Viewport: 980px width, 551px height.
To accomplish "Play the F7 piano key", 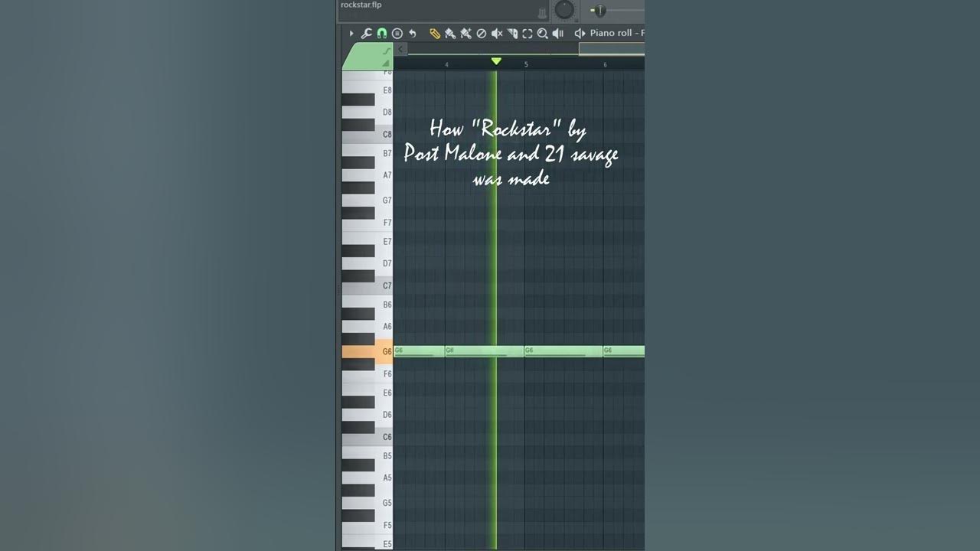I will tap(367, 223).
